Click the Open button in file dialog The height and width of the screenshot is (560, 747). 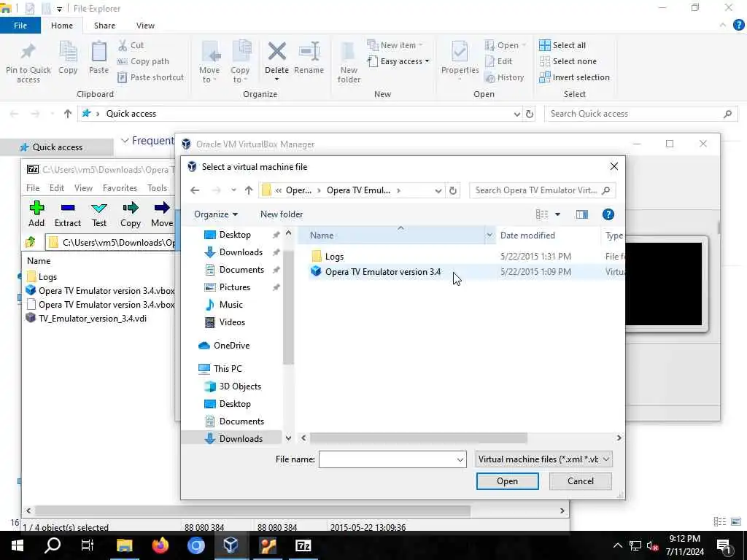pos(508,481)
